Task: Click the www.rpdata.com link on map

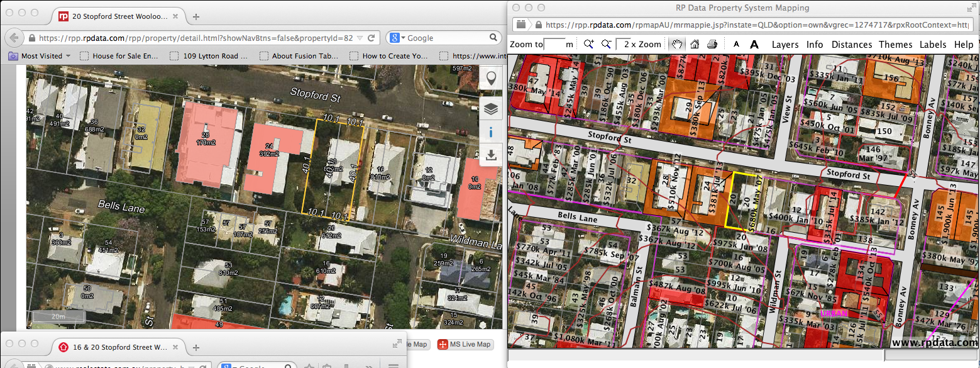Action: [934, 342]
